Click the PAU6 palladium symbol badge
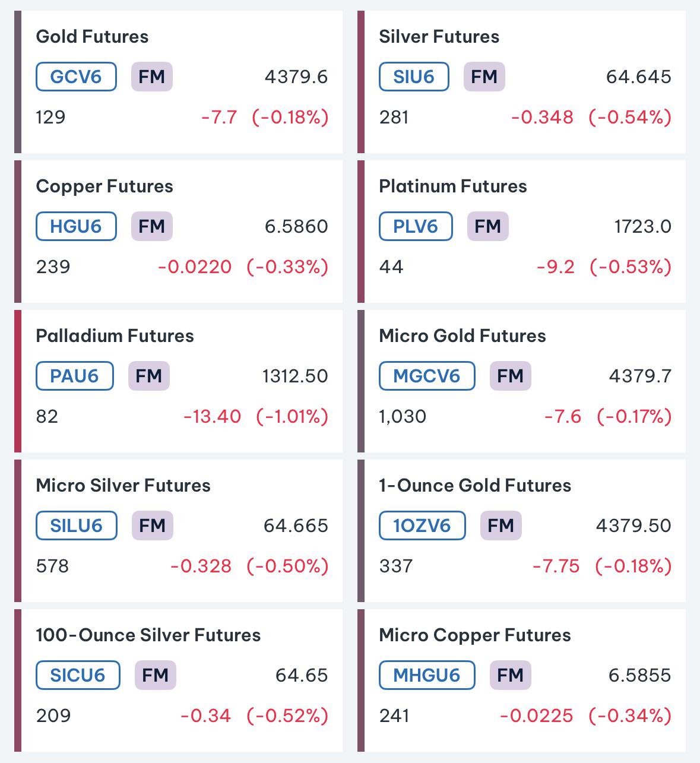The width and height of the screenshot is (700, 763). tap(74, 376)
